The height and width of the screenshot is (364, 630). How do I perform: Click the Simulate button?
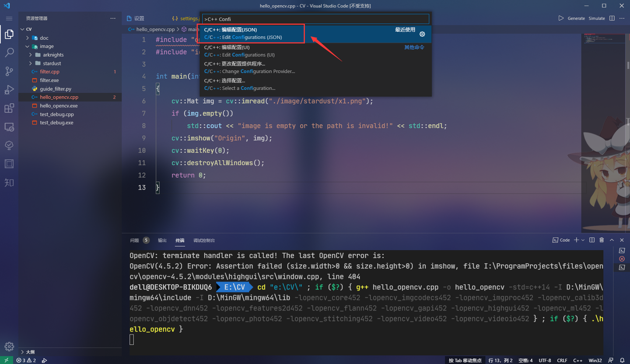click(596, 18)
